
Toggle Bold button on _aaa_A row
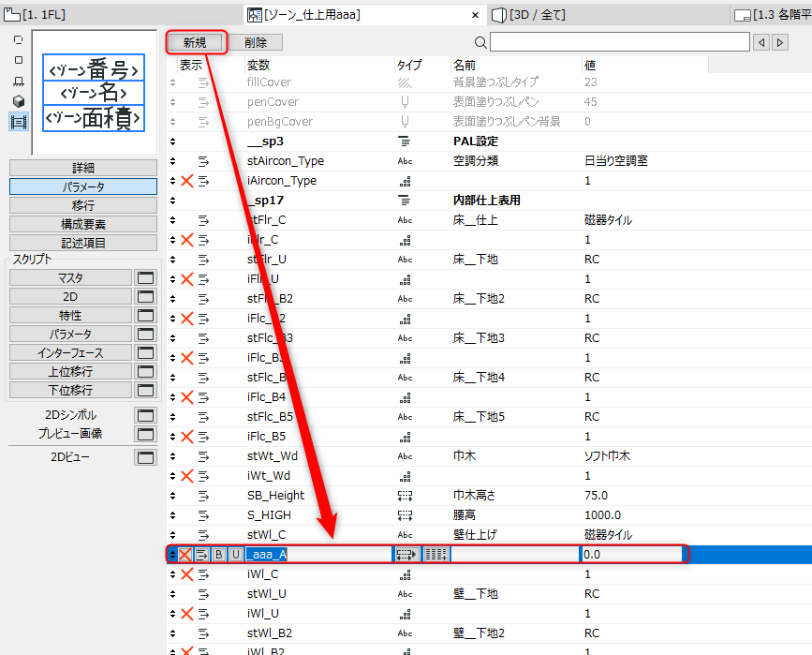tap(218, 555)
